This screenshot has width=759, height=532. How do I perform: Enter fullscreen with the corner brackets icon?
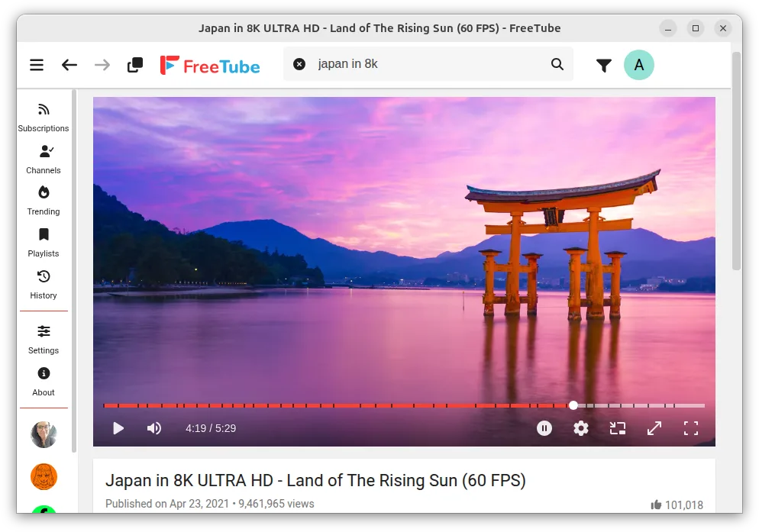[x=691, y=428]
